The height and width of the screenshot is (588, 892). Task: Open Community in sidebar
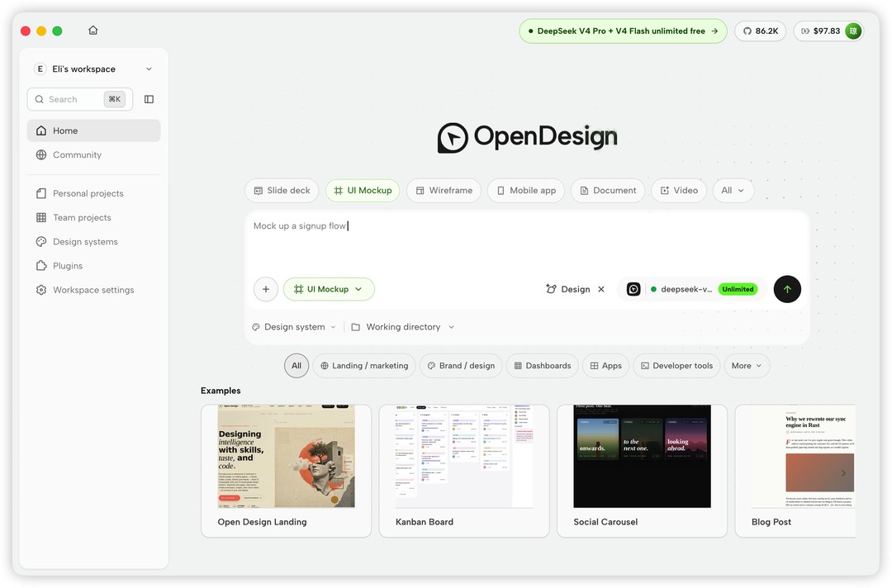point(94,154)
